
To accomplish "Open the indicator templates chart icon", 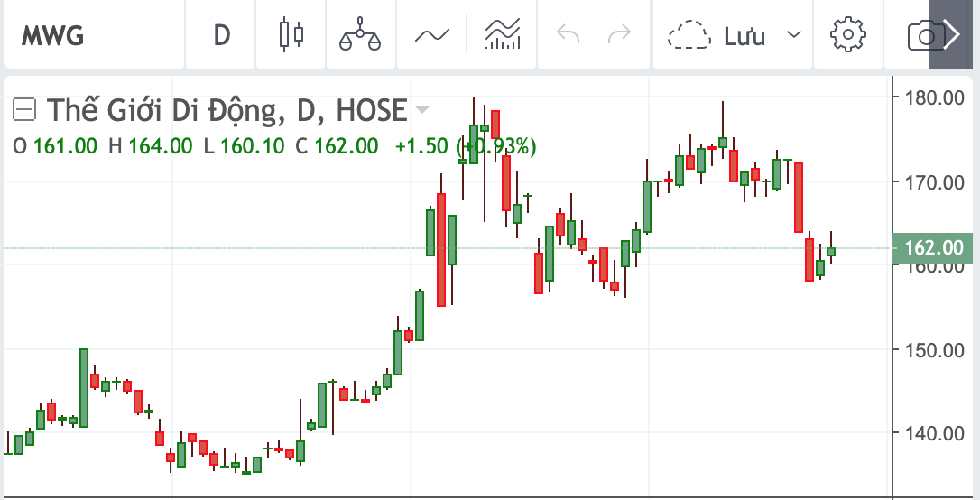I will point(503,35).
